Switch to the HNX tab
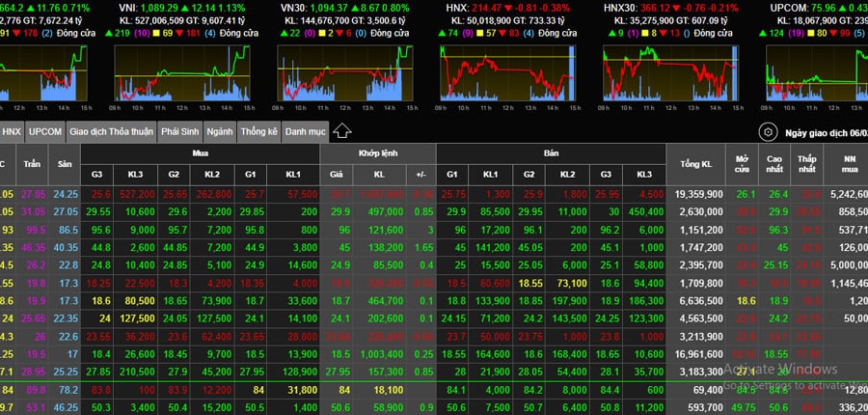Image resolution: width=868 pixels, height=415 pixels. pyautogui.click(x=12, y=132)
